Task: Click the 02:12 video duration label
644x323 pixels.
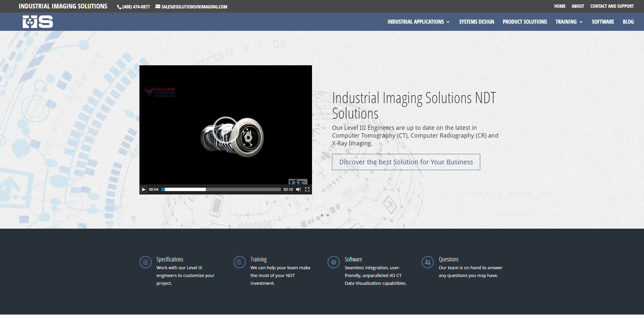Action: pos(288,189)
